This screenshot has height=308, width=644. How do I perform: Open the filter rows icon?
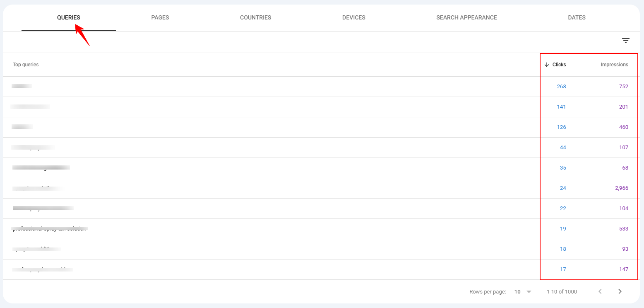pyautogui.click(x=625, y=41)
